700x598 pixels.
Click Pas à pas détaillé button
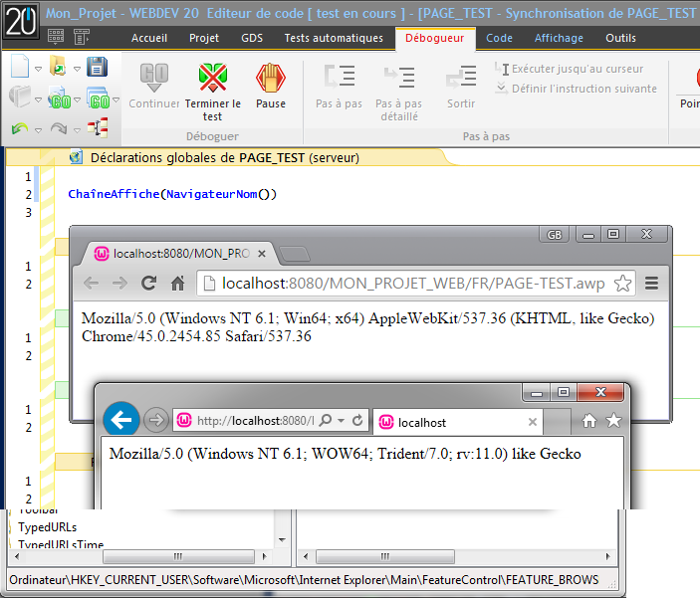[398, 92]
